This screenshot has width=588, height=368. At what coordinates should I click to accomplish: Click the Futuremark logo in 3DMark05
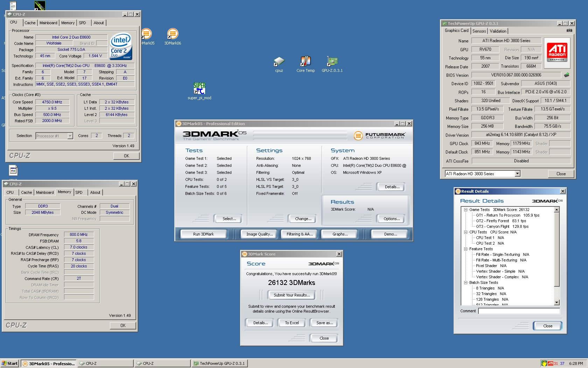point(379,135)
